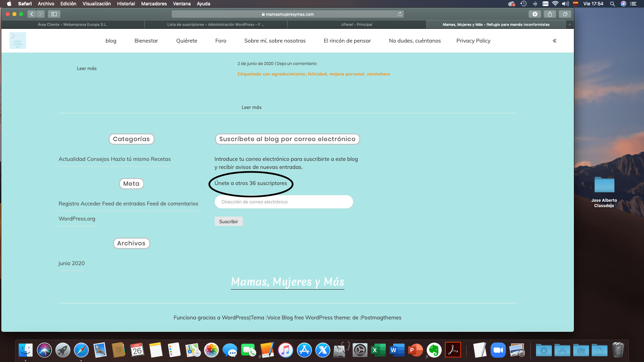644x362 pixels.
Task: Click the Registro link
Action: click(69, 203)
